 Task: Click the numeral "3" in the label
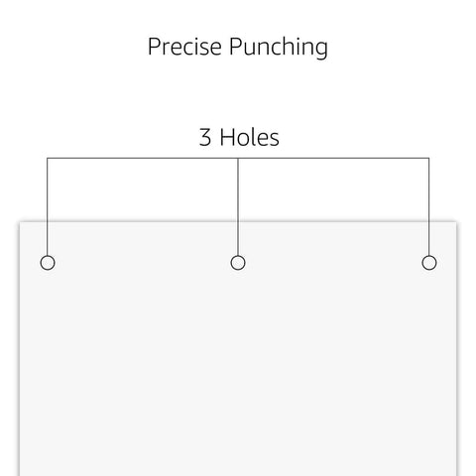pos(205,137)
